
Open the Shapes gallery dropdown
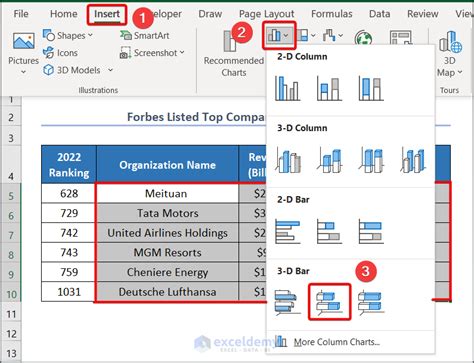click(68, 35)
